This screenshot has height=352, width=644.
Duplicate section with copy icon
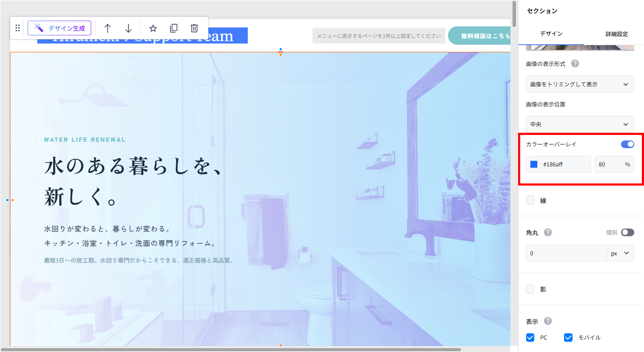[x=174, y=29]
